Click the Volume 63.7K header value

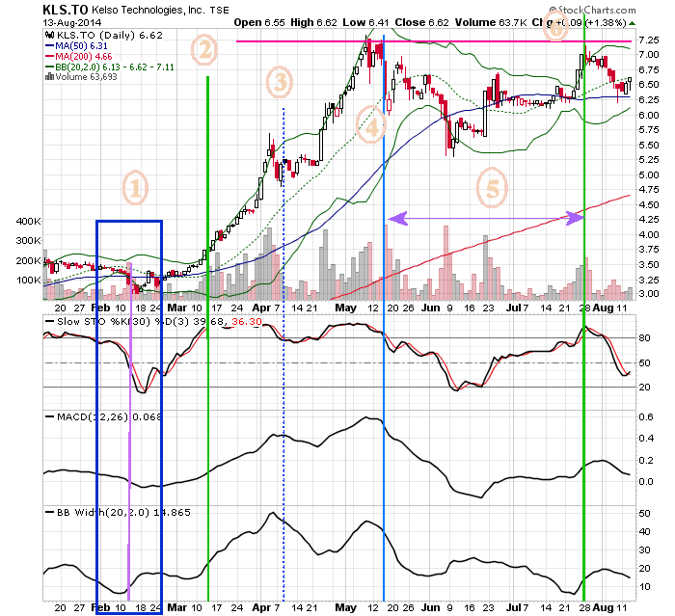pos(490,23)
